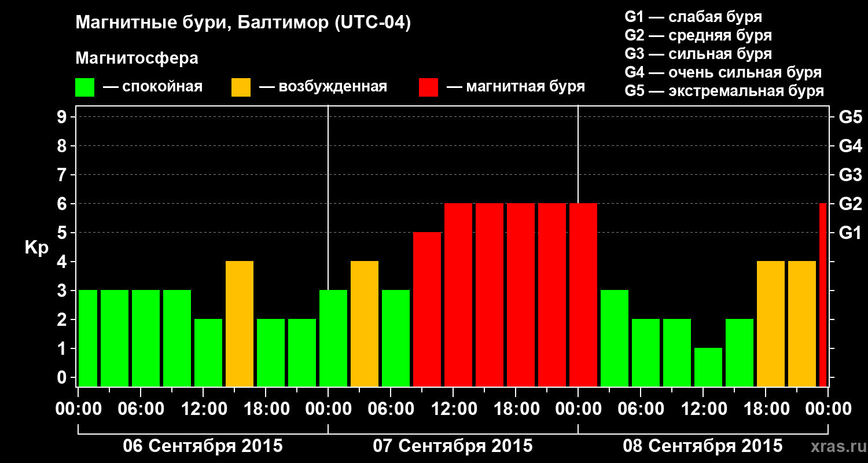Click the '— магнитная буря' legend label
The width and height of the screenshot is (868, 463).
pyautogui.click(x=516, y=87)
